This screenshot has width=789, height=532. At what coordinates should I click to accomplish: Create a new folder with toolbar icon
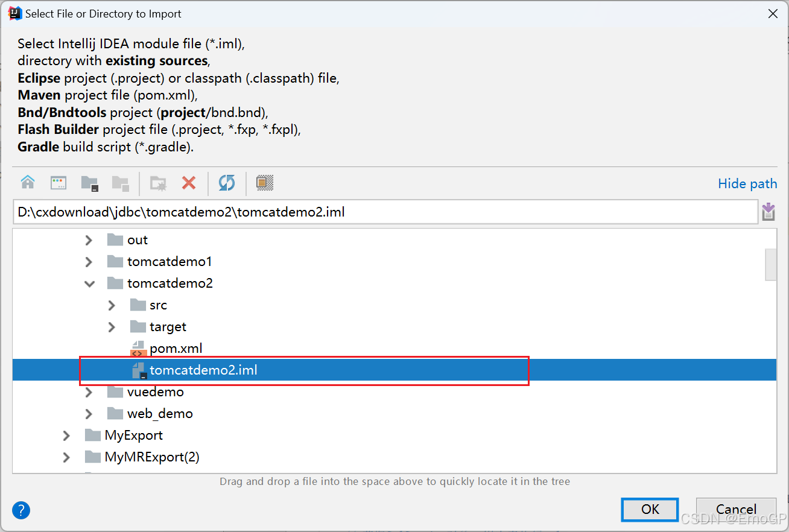pos(158,183)
